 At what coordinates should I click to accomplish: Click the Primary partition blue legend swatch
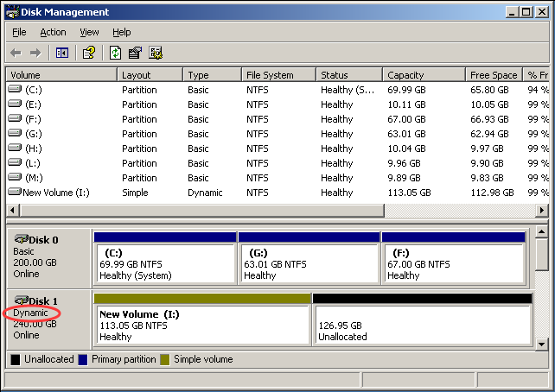coord(83,360)
